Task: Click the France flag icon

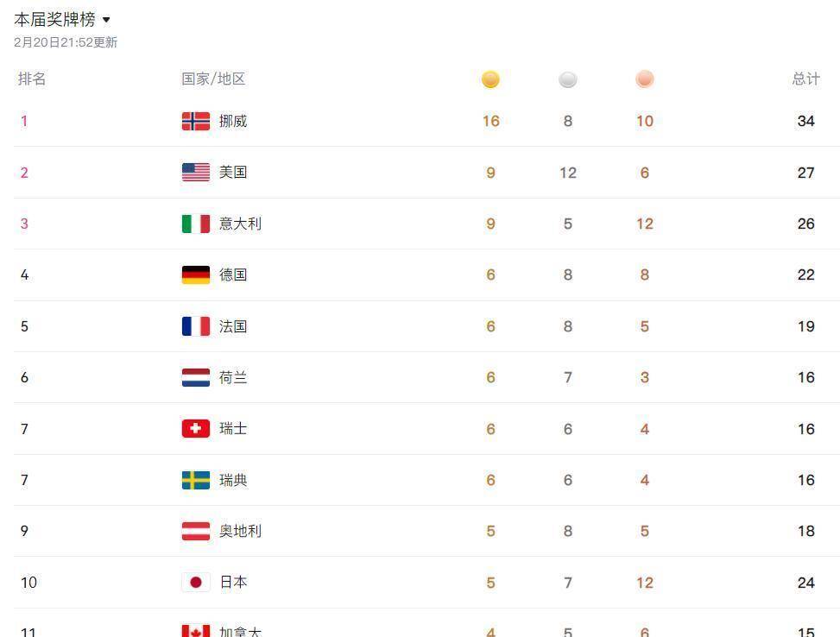Action: 196,326
